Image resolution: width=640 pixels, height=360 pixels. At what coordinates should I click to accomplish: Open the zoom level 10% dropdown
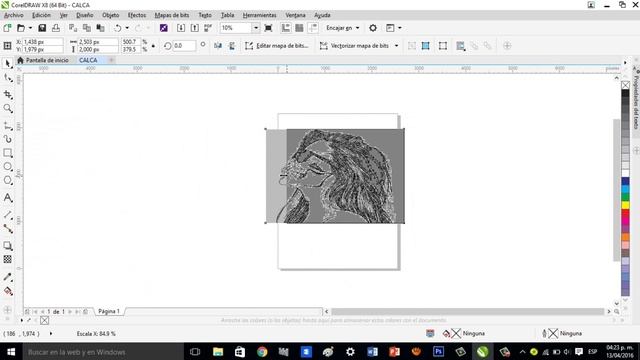click(256, 28)
